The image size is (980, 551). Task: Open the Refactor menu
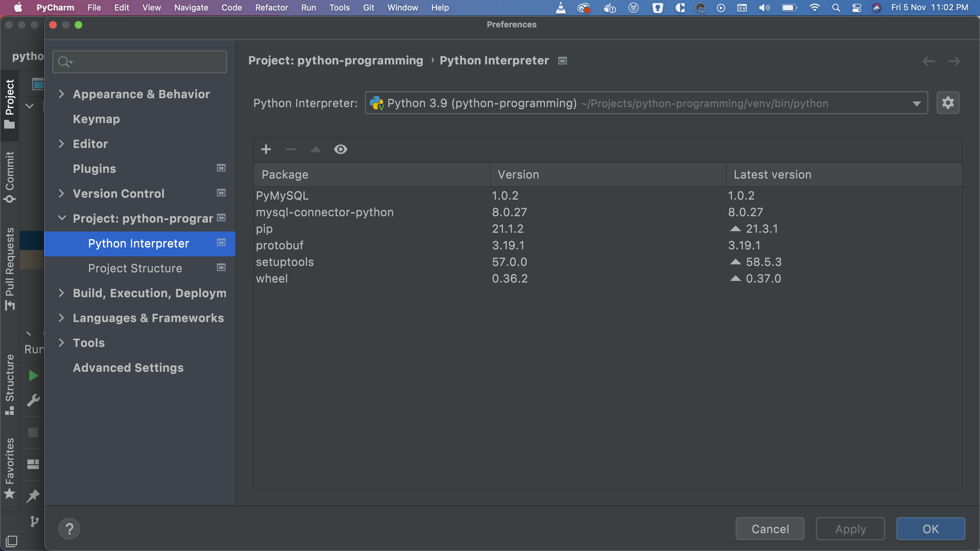(271, 8)
